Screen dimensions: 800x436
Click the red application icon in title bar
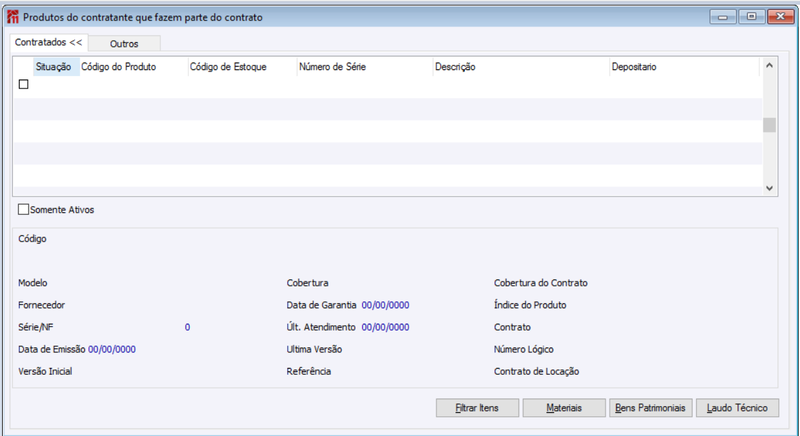tap(13, 17)
